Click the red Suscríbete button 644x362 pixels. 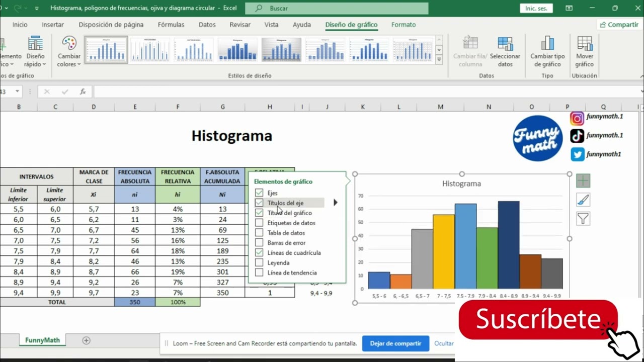click(538, 320)
